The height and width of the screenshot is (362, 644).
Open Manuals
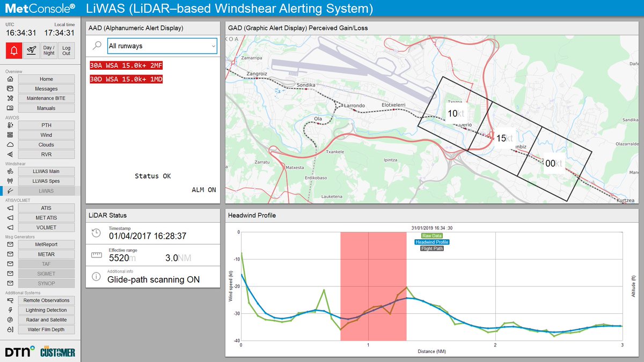coord(46,108)
